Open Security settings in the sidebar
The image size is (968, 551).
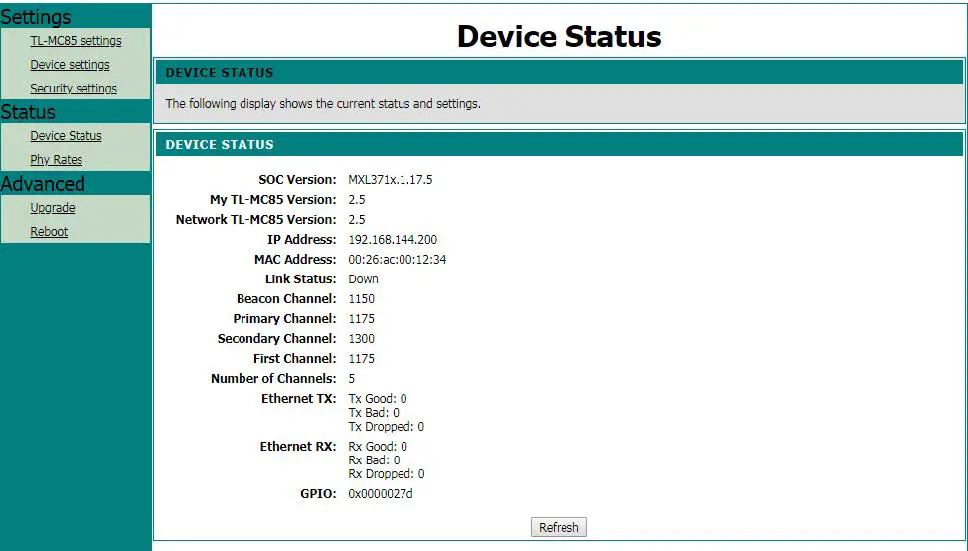(73, 89)
